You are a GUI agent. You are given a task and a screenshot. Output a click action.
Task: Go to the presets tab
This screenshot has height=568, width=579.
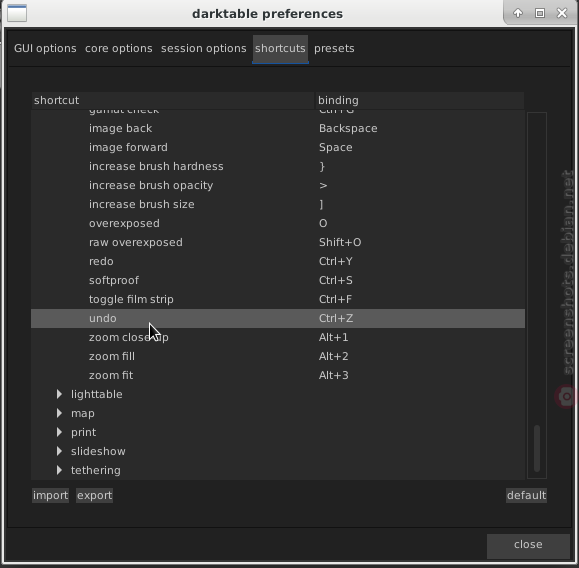(x=334, y=48)
